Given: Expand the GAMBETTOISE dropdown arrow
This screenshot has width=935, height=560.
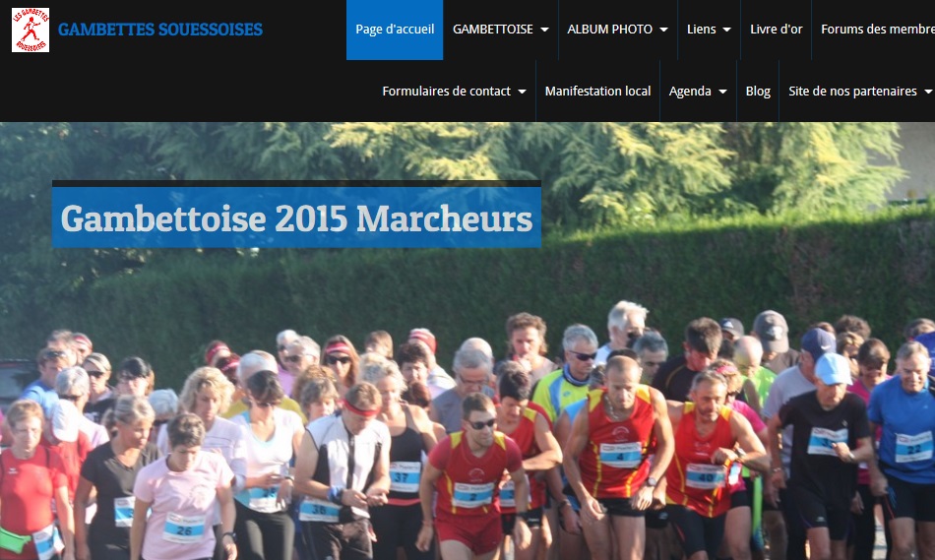Looking at the screenshot, I should 544,30.
